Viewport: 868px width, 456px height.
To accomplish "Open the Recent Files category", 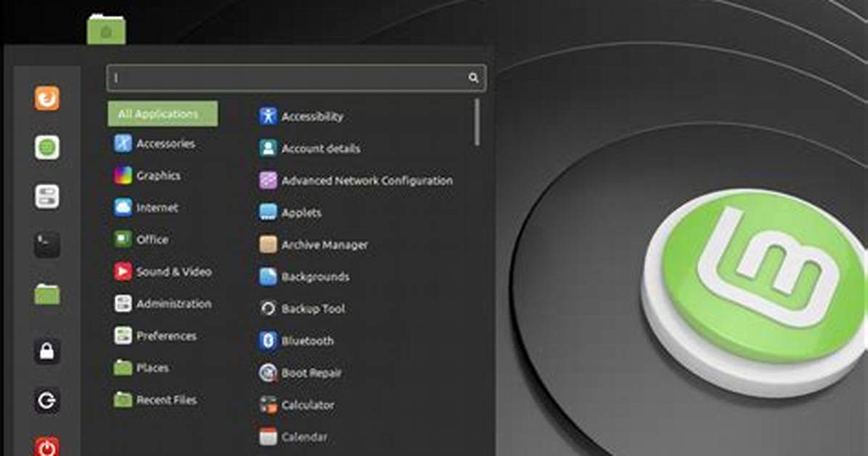I will pyautogui.click(x=166, y=399).
